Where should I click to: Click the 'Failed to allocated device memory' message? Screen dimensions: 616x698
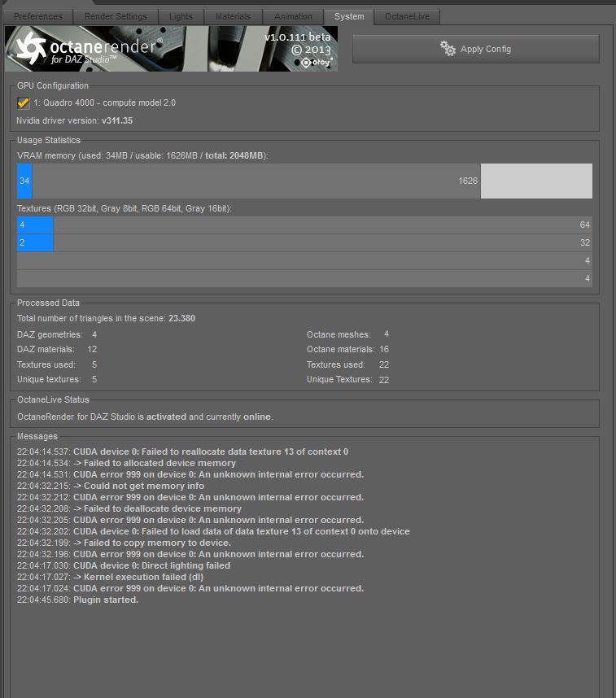(x=126, y=463)
